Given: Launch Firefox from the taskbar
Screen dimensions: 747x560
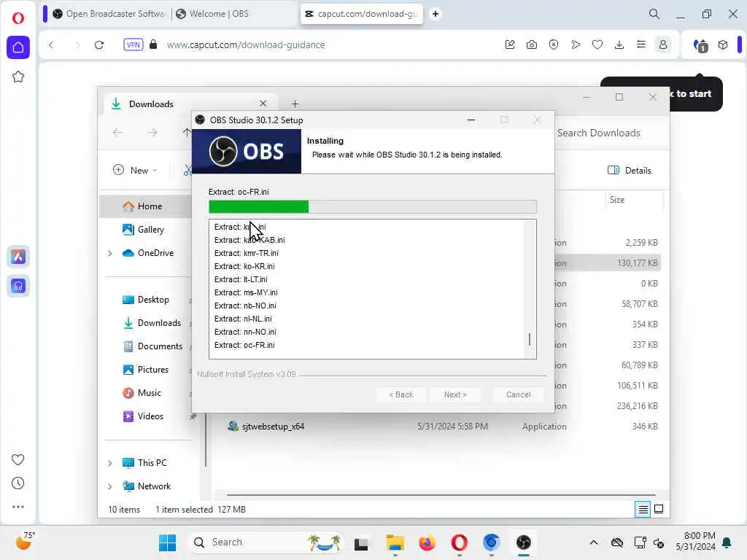Looking at the screenshot, I should point(427,542).
